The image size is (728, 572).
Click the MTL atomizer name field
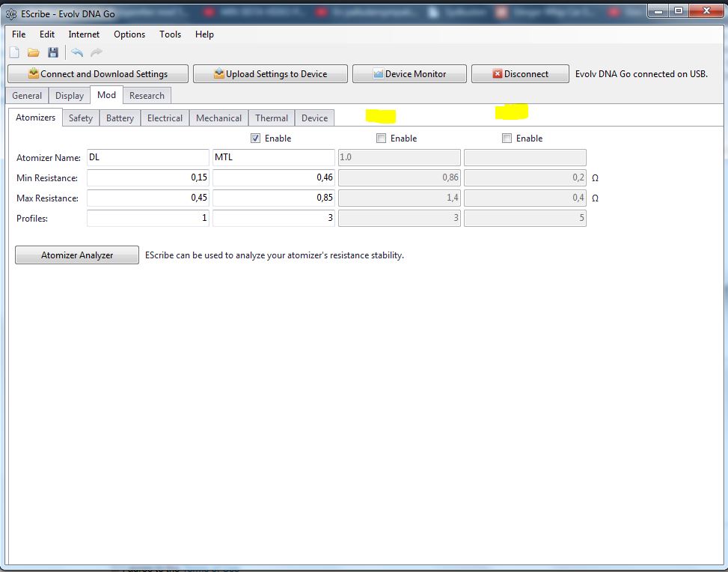click(x=273, y=157)
